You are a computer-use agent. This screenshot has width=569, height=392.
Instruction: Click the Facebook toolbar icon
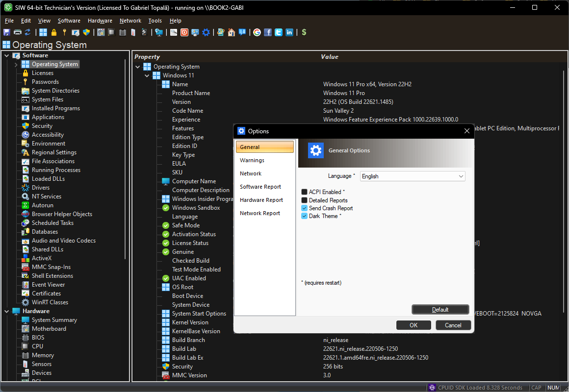coord(268,32)
